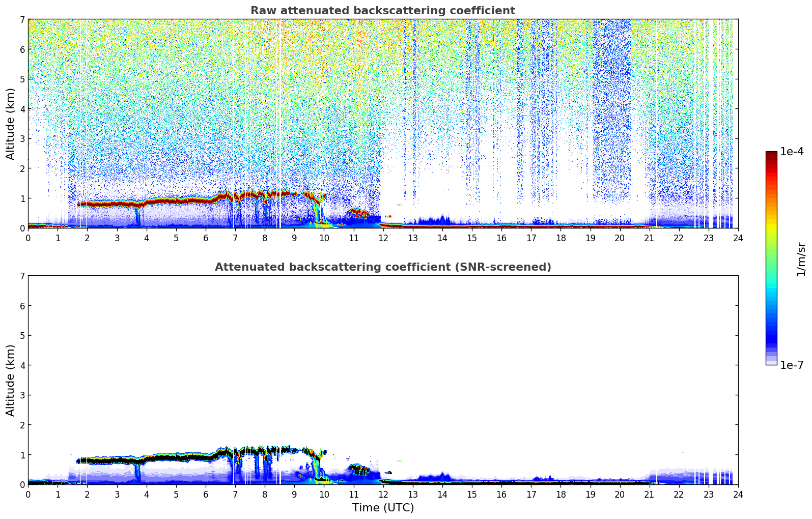Click hour 12 tick label under the raw plot

pos(383,238)
